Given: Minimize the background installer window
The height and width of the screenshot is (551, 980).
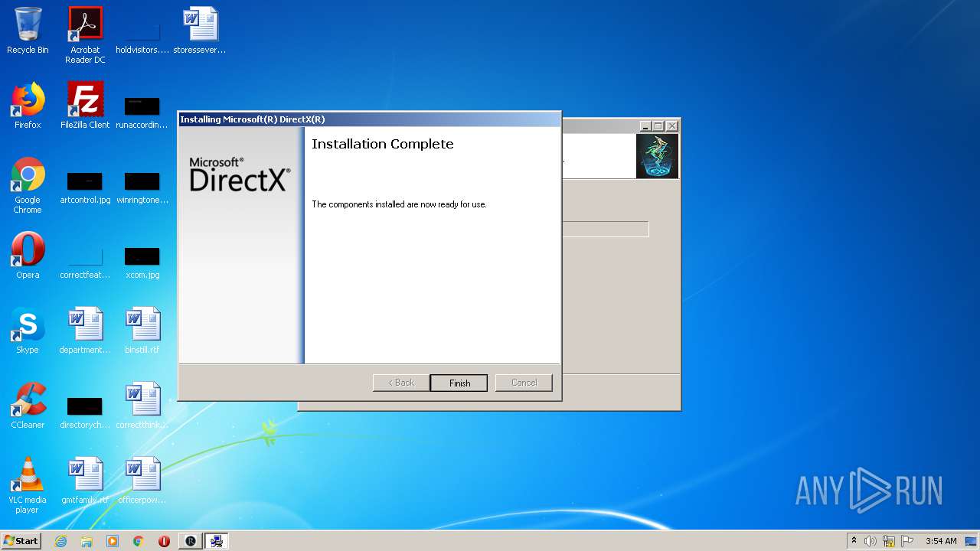Looking at the screenshot, I should (645, 126).
